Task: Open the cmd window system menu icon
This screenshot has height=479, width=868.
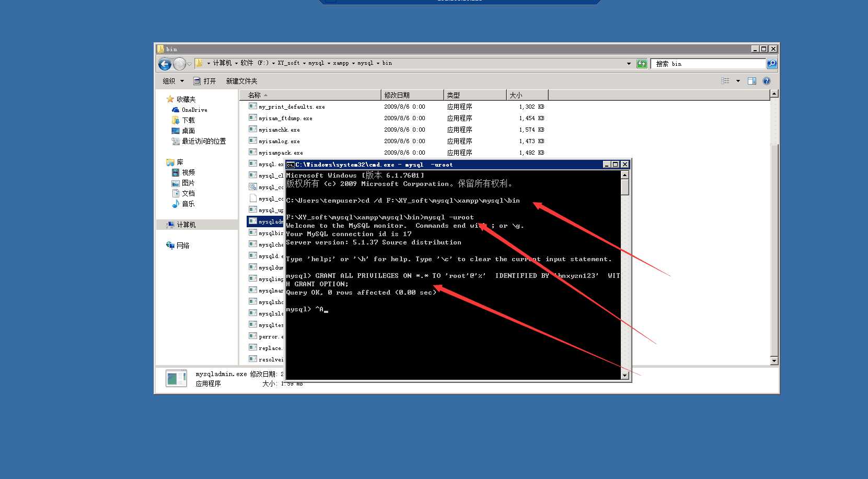Action: tap(291, 165)
